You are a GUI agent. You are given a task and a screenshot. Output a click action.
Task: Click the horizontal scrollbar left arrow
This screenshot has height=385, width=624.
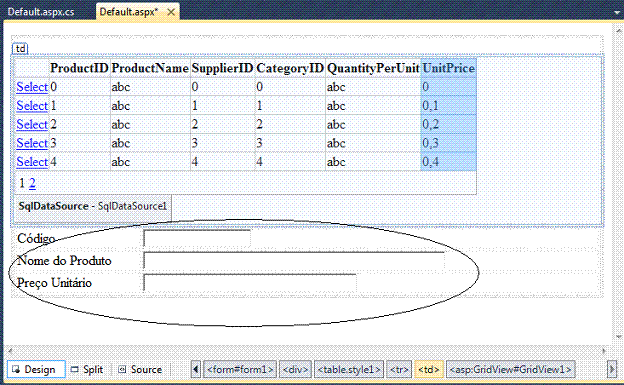pos(10,351)
